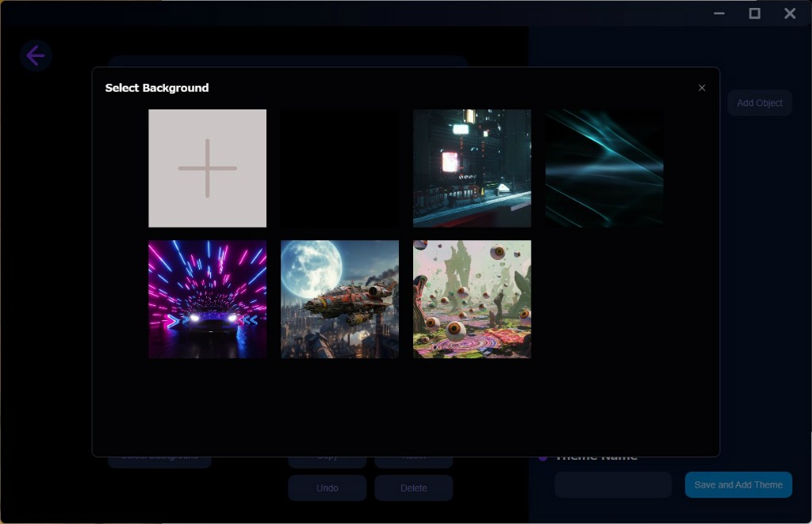Screen dimensions: 812x524
Task: Focus the Theme Name text field
Action: [613, 484]
